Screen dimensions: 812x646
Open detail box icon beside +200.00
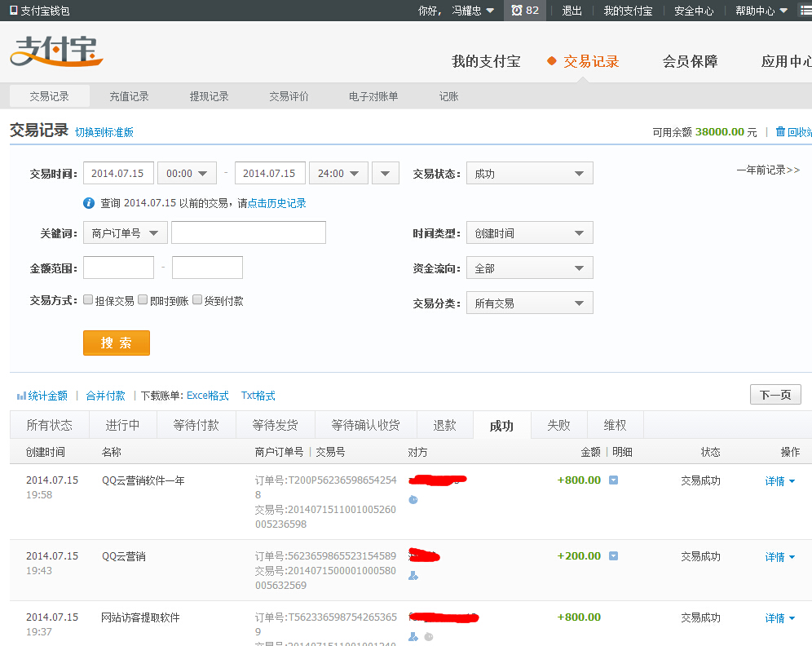tap(614, 555)
